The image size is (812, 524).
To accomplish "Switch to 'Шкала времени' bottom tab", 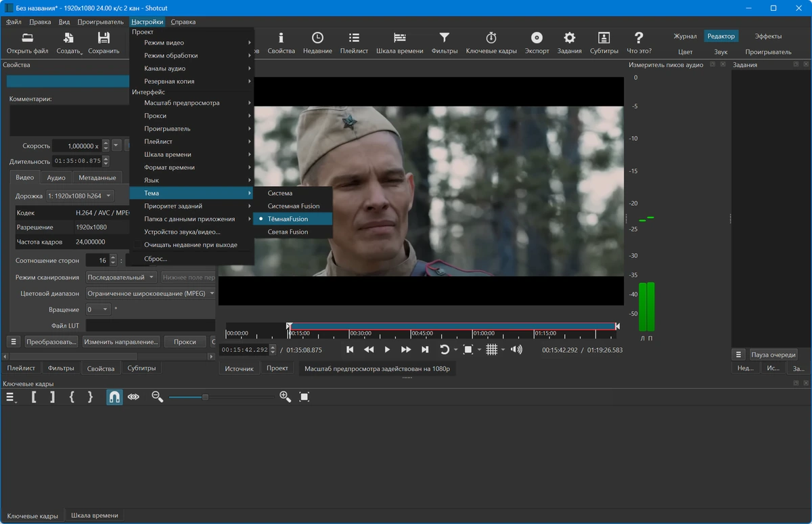I will (x=95, y=516).
